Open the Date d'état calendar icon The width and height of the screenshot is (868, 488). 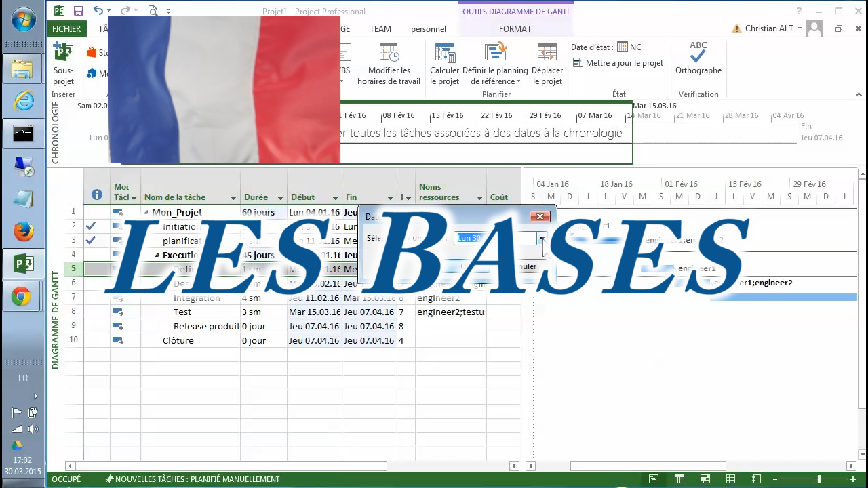(x=622, y=47)
